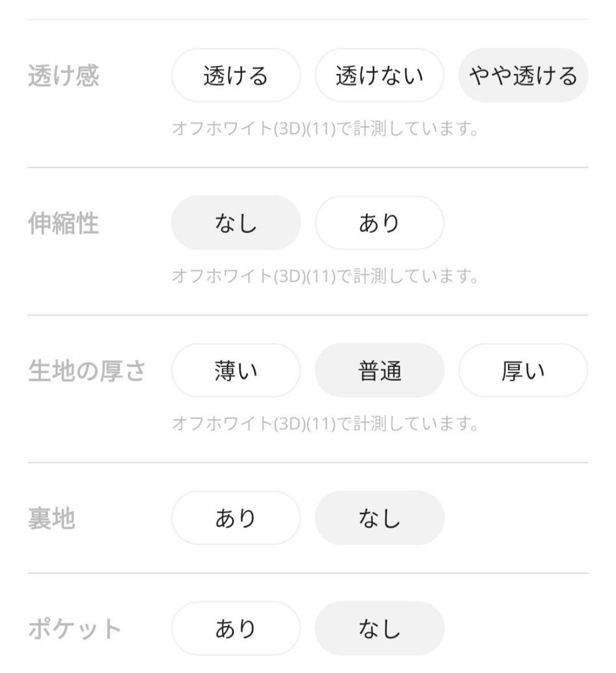Click the 透け感 row label
The height and width of the screenshot is (673, 616).
pos(64,75)
